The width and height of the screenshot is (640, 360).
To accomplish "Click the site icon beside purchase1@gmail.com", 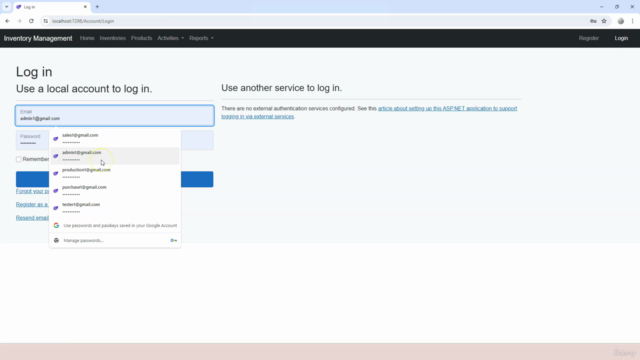I will pyautogui.click(x=56, y=191).
